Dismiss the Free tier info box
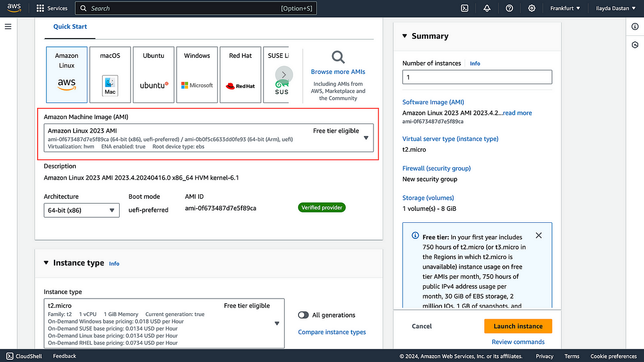644x362 pixels. pos(539,235)
